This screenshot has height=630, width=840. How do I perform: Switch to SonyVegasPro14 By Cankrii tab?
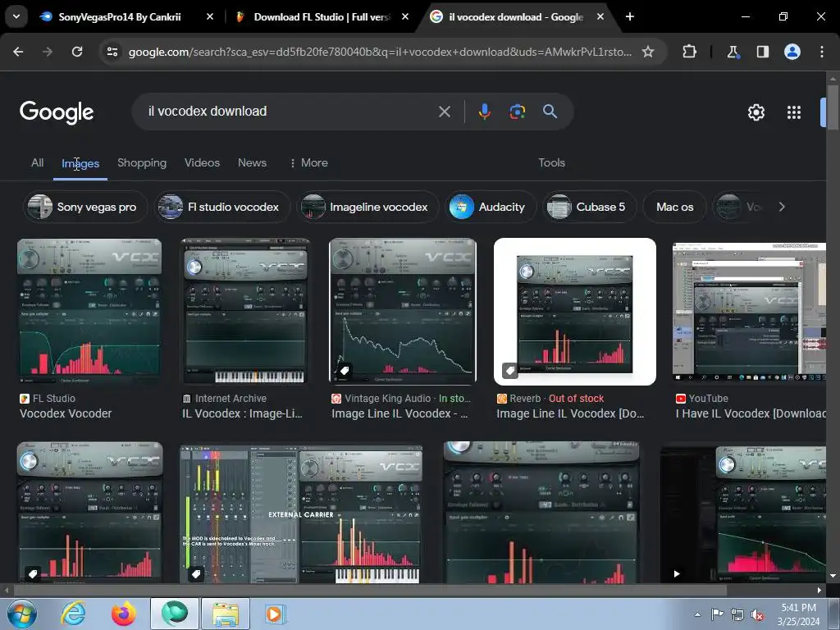[119, 17]
